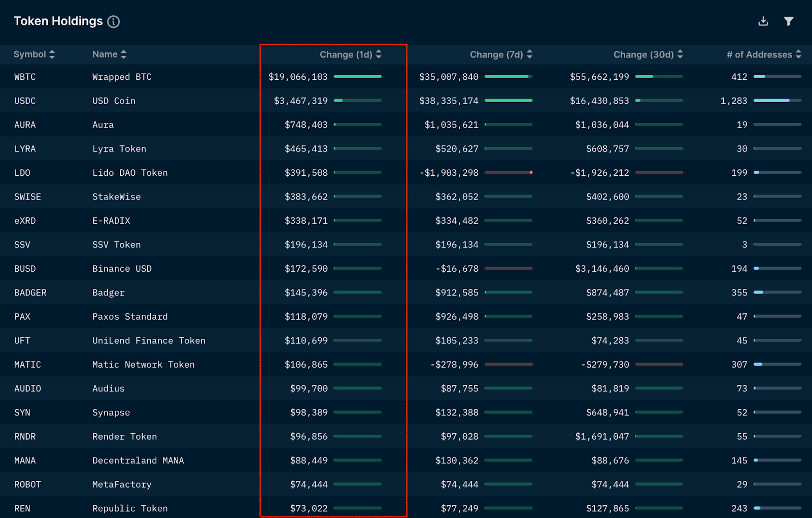Select USDC address count 1,283
Image resolution: width=812 pixels, height=518 pixels.
point(734,101)
